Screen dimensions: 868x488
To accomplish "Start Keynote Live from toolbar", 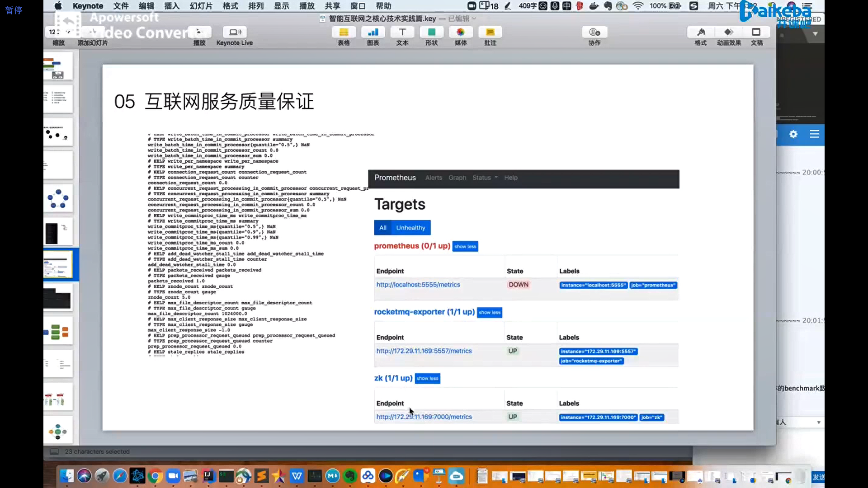I will pyautogui.click(x=235, y=33).
